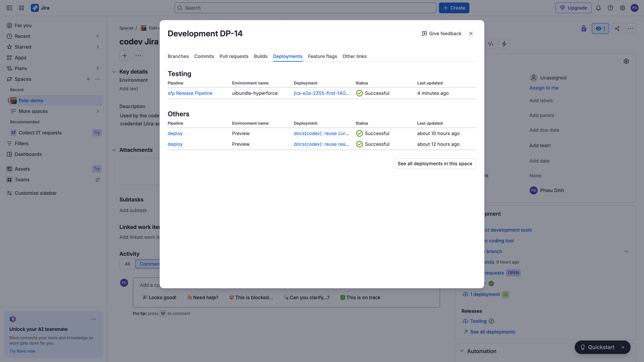
Task: Open the code development icon
Action: coord(491,44)
